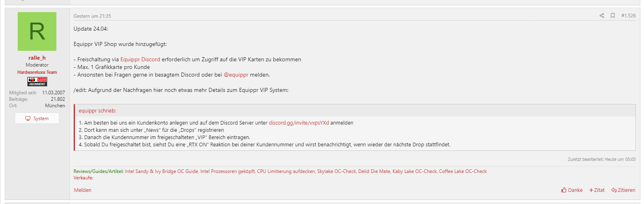
Task: Reply by clicking Zitieren
Action: click(623, 190)
